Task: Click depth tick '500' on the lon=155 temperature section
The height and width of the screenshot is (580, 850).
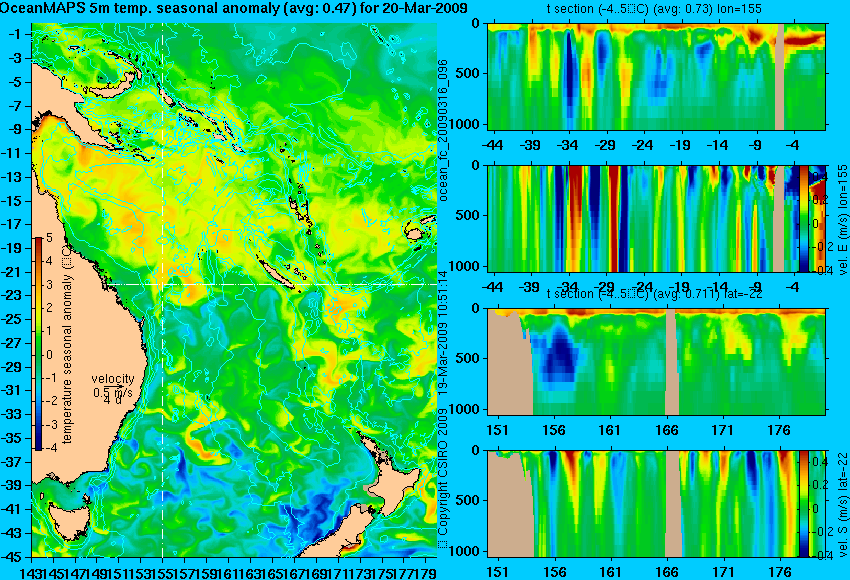Action: click(x=467, y=74)
